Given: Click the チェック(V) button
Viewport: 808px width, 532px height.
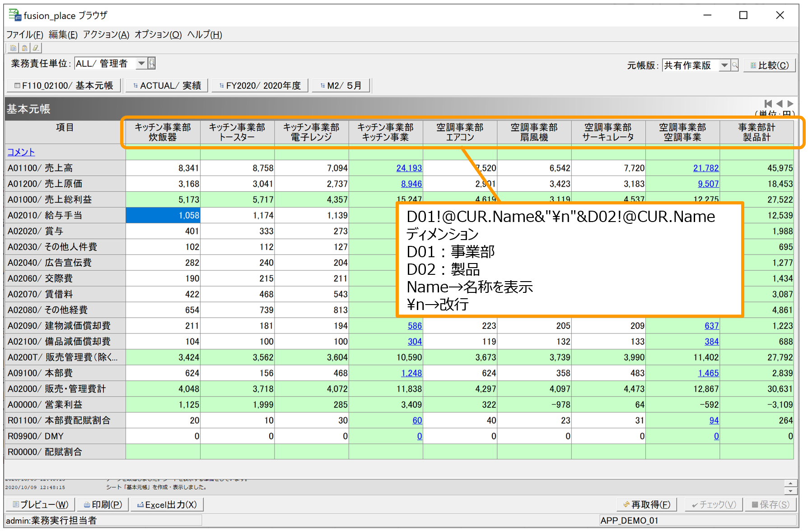Looking at the screenshot, I should pyautogui.click(x=714, y=504).
